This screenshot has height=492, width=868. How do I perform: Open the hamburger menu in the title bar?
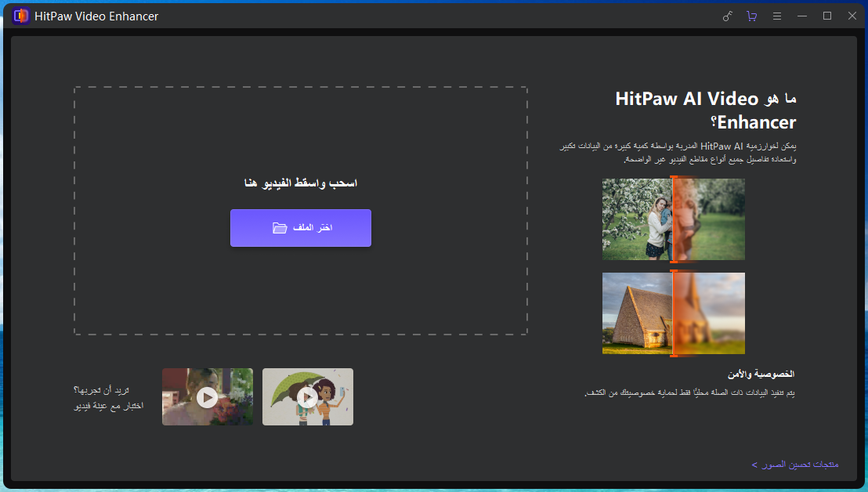click(x=777, y=16)
